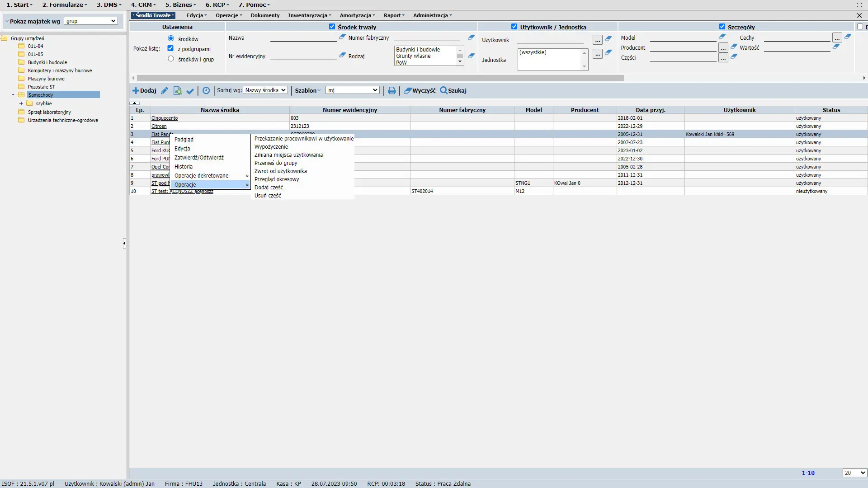The image size is (868, 488).
Task: Open the 'Sortuj wg' dropdown
Action: [x=265, y=90]
